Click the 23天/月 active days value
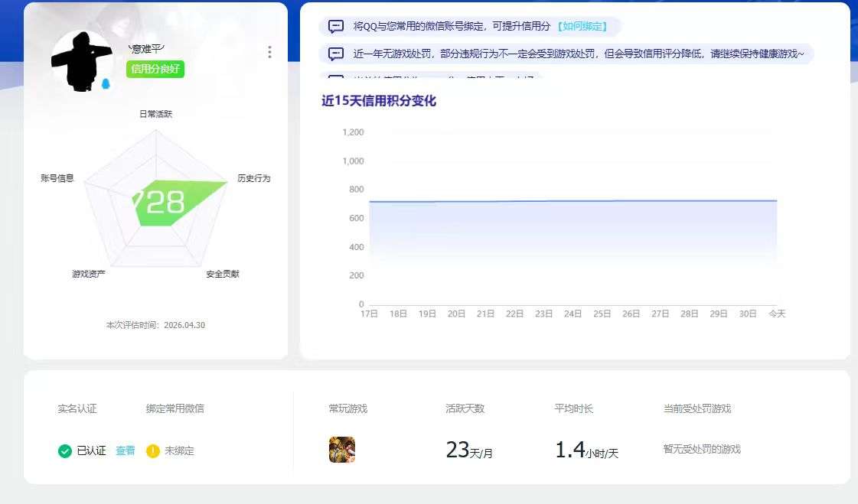The width and height of the screenshot is (858, 504). (469, 450)
